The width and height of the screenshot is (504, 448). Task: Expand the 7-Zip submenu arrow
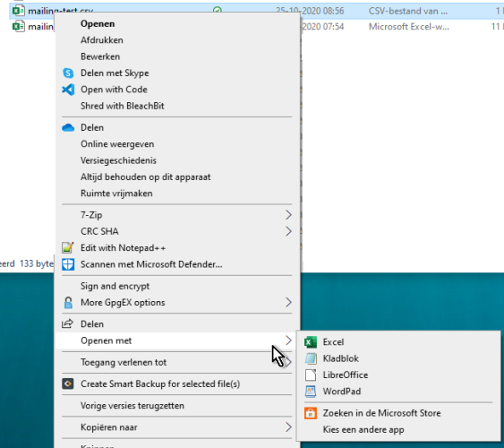pyautogui.click(x=288, y=215)
